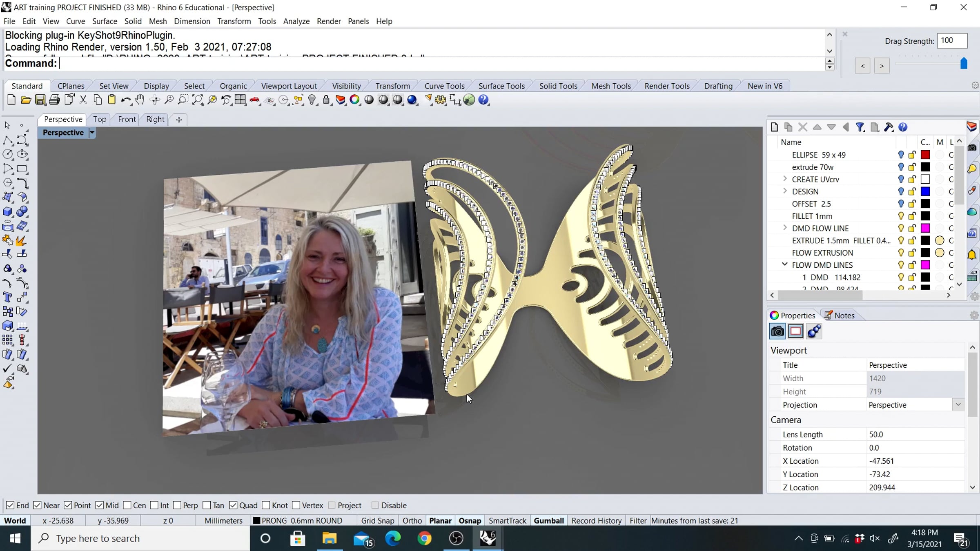Image resolution: width=980 pixels, height=551 pixels.
Task: Click the Drag Strength value field
Action: pos(952,41)
